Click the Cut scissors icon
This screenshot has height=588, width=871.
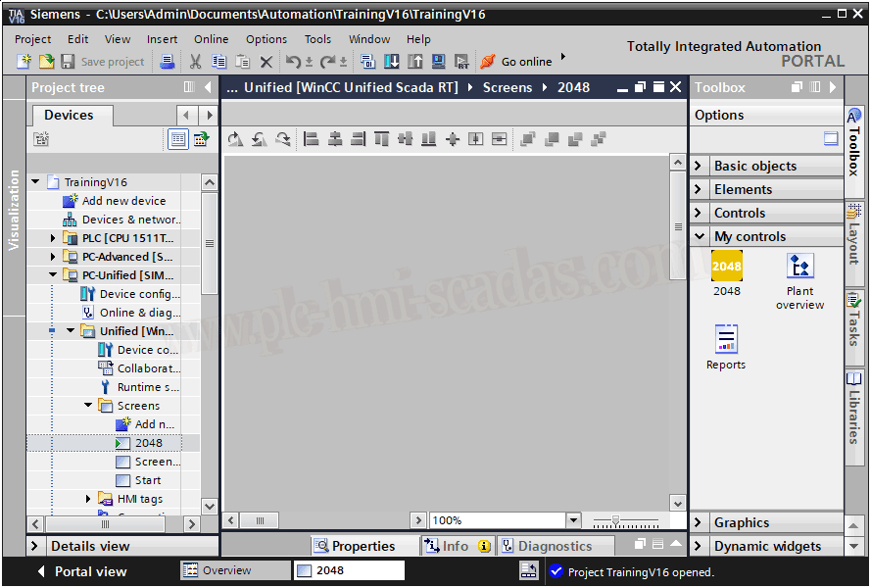[x=195, y=62]
